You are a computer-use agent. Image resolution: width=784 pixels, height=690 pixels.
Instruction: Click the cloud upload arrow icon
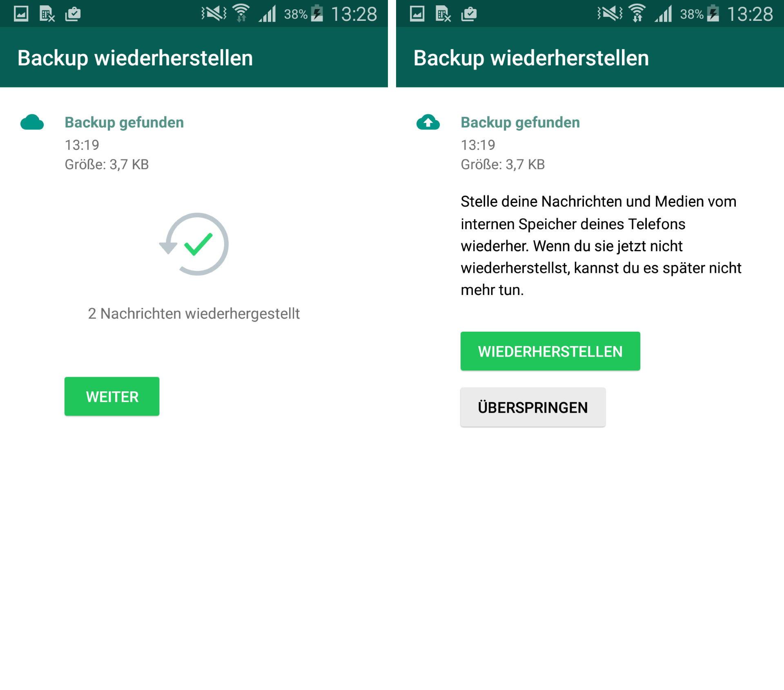428,122
